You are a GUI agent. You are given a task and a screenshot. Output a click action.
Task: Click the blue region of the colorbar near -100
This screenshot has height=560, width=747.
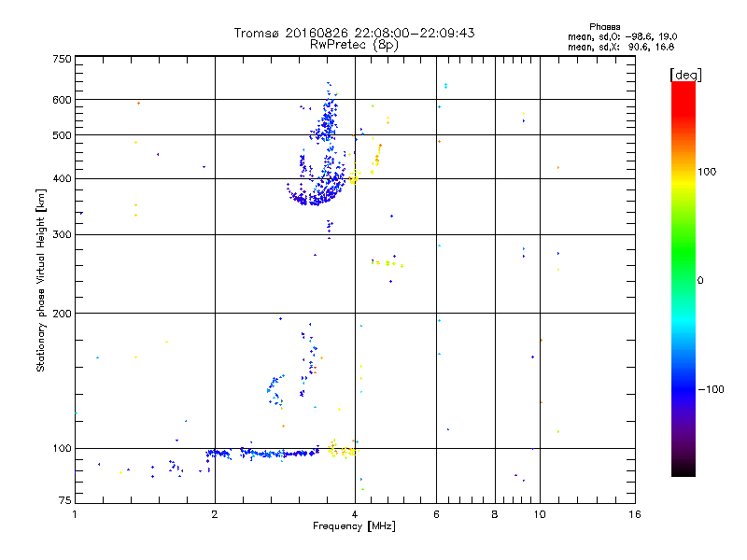(x=684, y=388)
